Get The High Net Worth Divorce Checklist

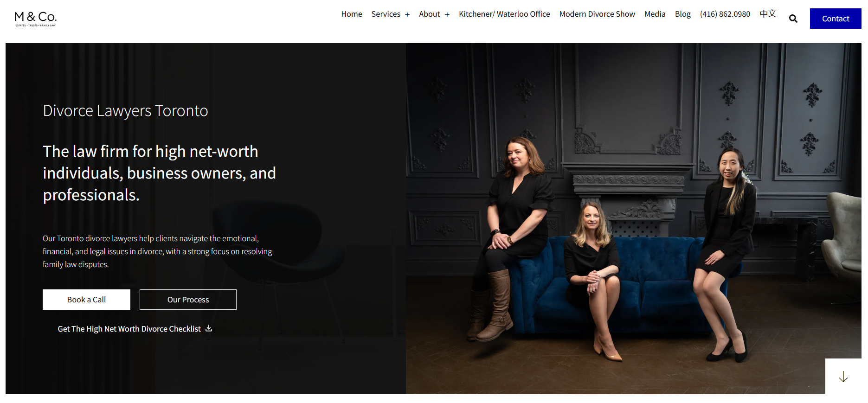click(129, 329)
